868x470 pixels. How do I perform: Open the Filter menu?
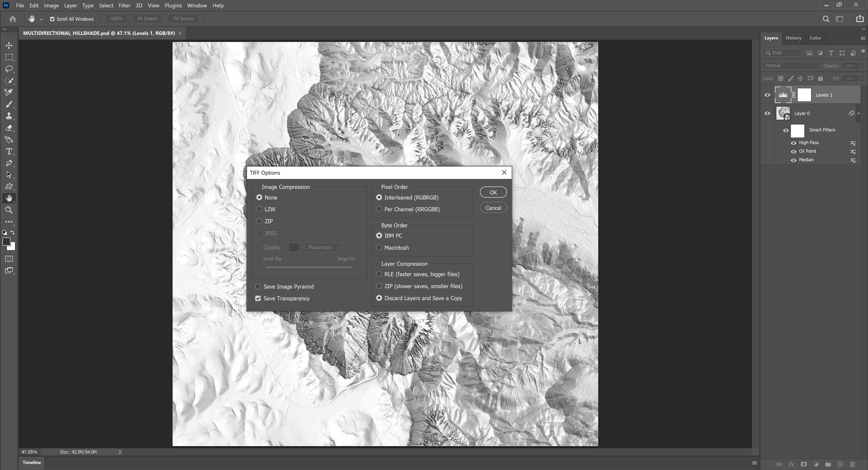124,5
